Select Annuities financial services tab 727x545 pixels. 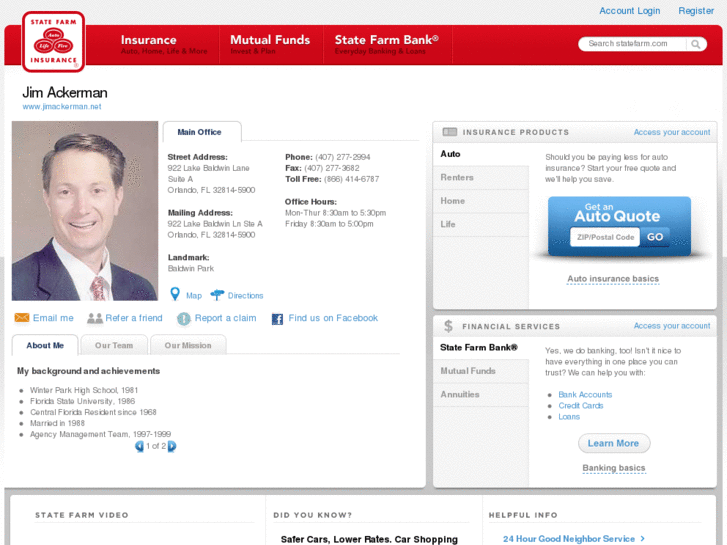(480, 395)
